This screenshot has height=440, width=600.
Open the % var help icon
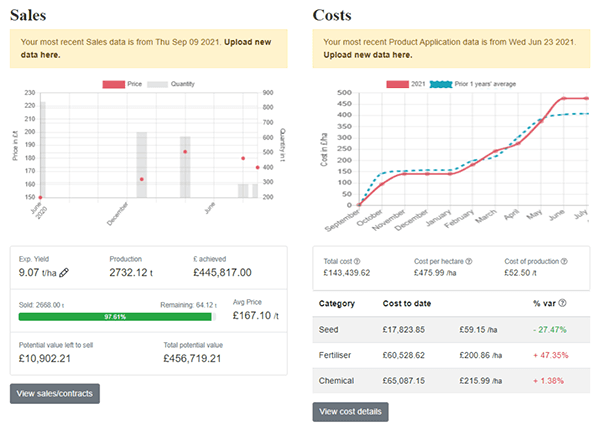click(562, 303)
